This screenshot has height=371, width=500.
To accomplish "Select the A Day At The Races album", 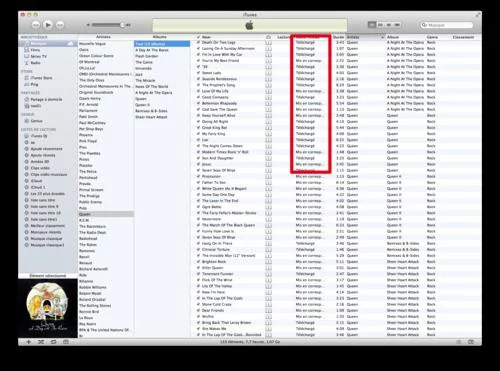I will pos(152,50).
